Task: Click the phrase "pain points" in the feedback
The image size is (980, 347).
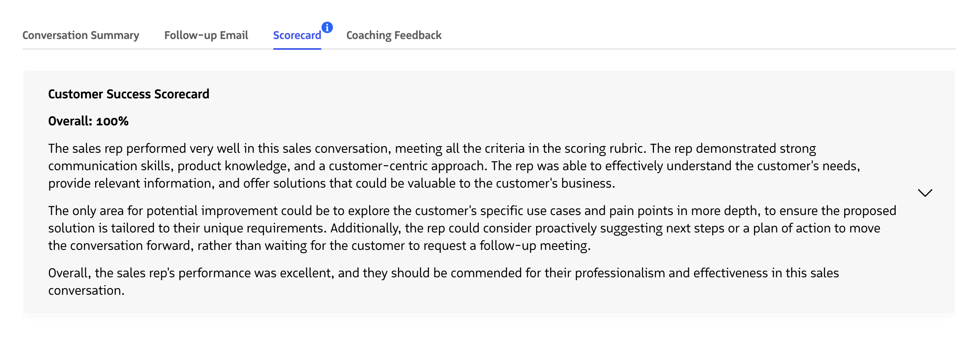Action: point(641,211)
